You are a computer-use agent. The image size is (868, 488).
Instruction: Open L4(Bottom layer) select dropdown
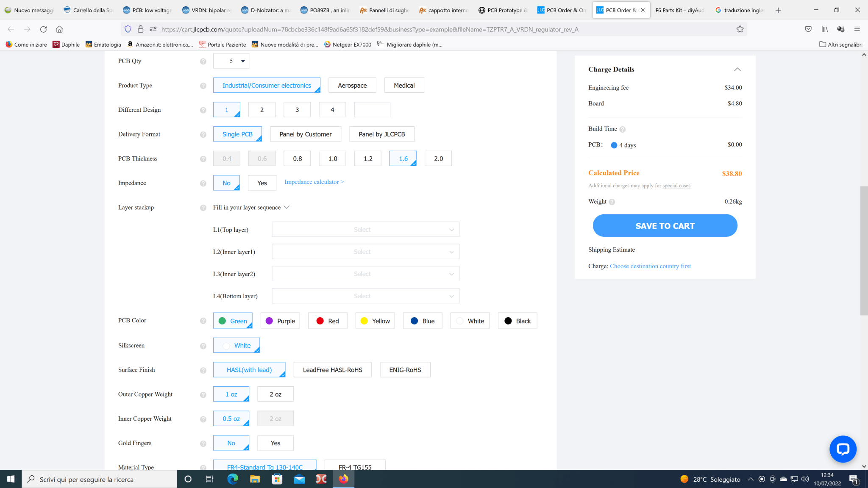point(365,296)
